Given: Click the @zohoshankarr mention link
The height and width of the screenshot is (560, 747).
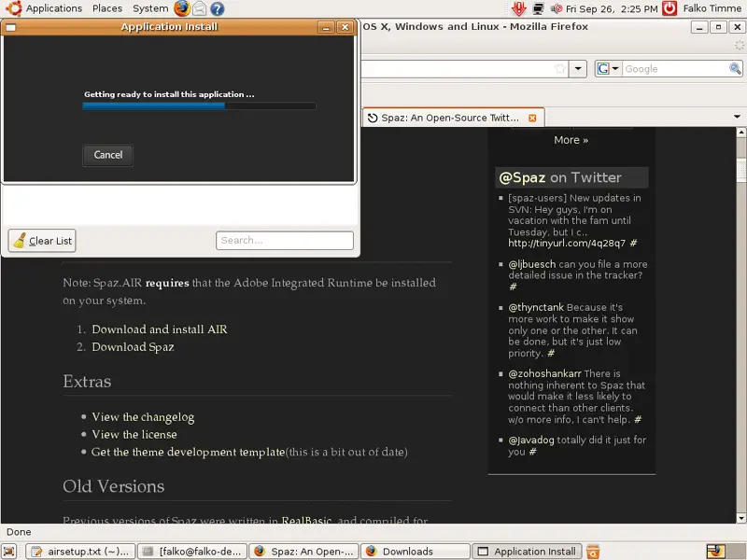Looking at the screenshot, I should pyautogui.click(x=544, y=374).
